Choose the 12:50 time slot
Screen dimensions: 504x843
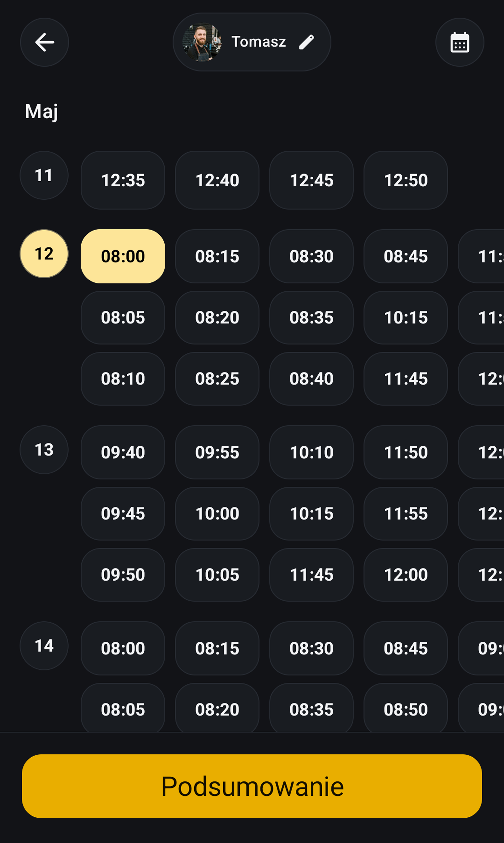tap(406, 180)
